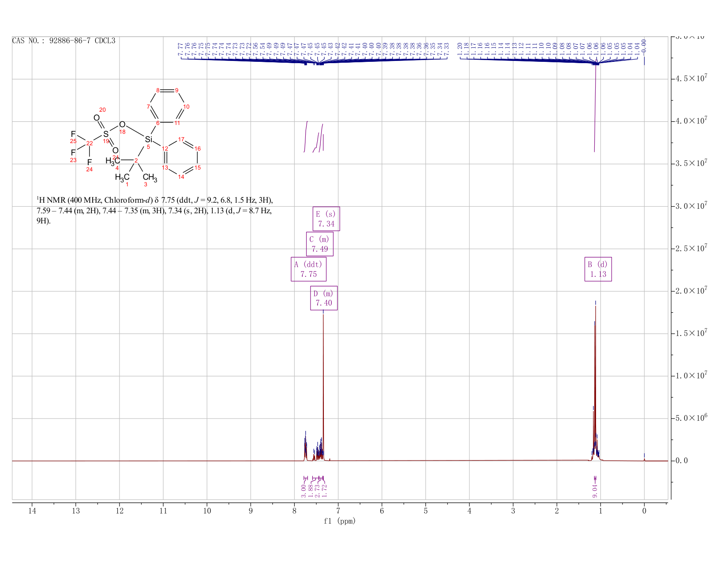Click the oxygen atom labeled 18
Image resolution: width=728 pixels, height=563 pixels.
pos(122,125)
